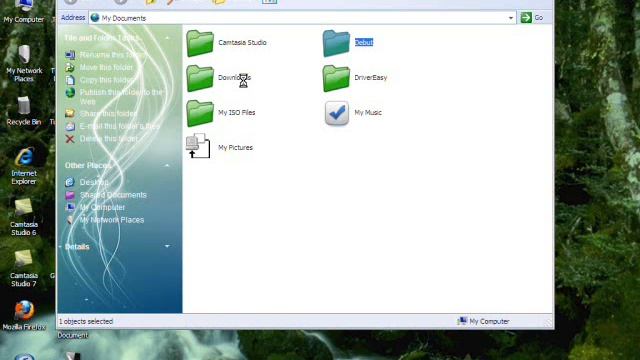Click Share this folder link

[x=109, y=113]
